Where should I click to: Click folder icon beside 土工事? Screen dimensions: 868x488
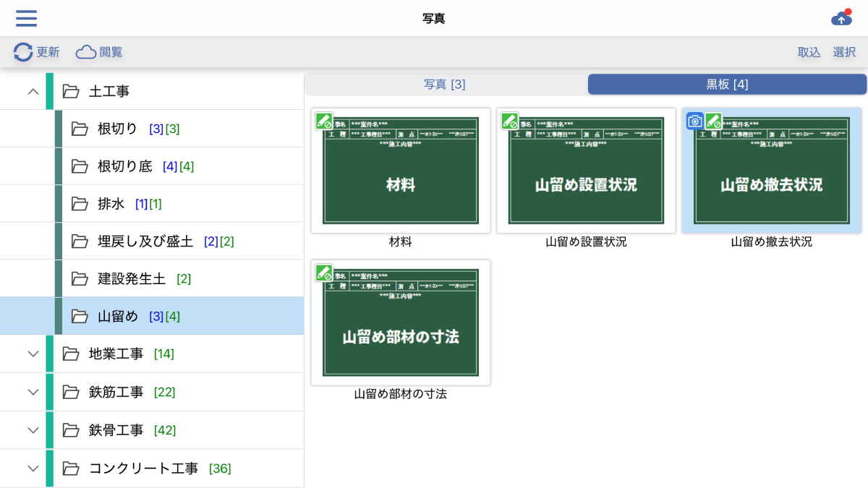tap(71, 91)
